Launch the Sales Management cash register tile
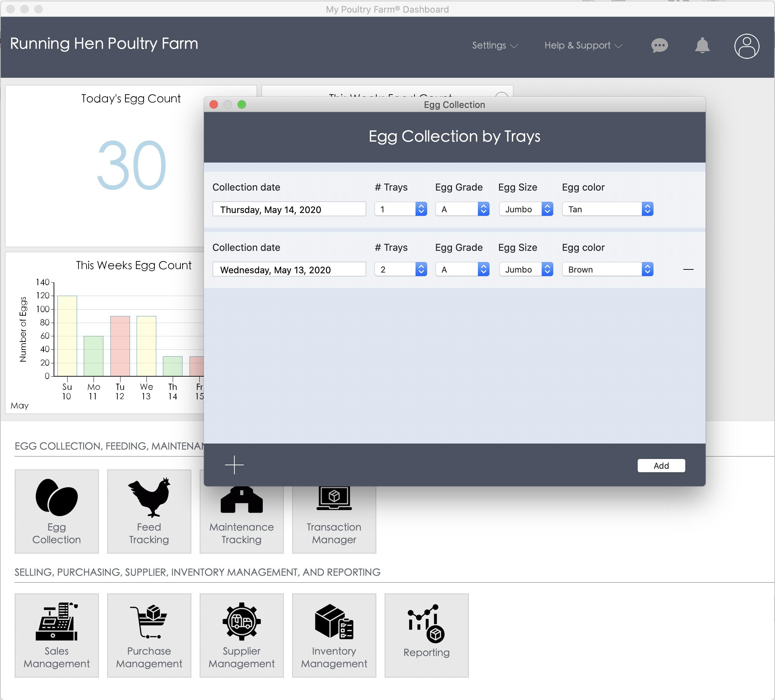The image size is (775, 700). pyautogui.click(x=56, y=635)
